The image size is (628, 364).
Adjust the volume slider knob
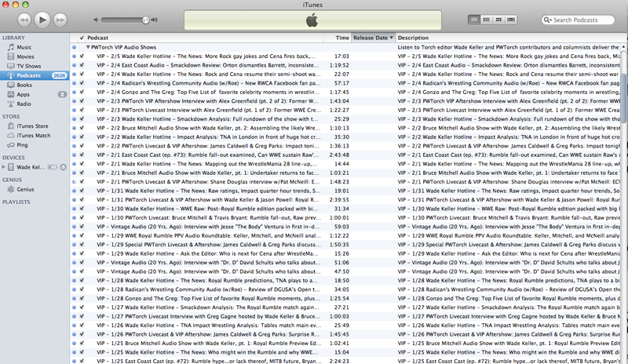click(x=145, y=19)
